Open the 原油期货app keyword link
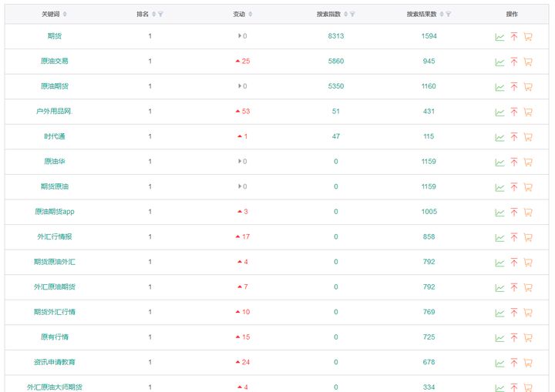 coord(55,212)
